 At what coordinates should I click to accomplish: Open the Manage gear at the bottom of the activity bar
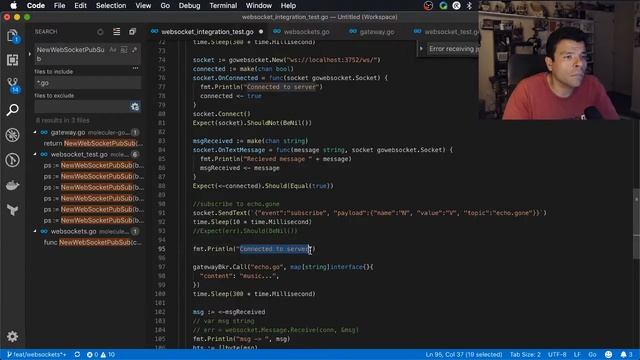13,336
